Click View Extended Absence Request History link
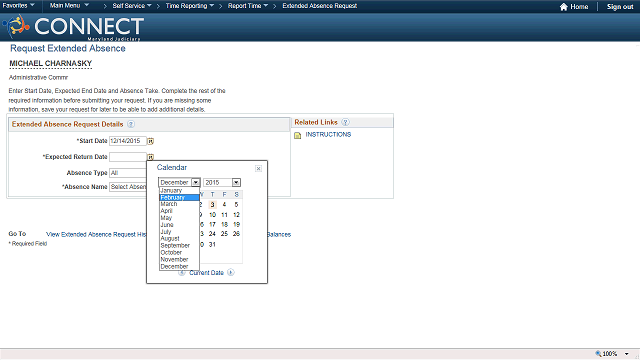640x360 pixels. click(96, 234)
